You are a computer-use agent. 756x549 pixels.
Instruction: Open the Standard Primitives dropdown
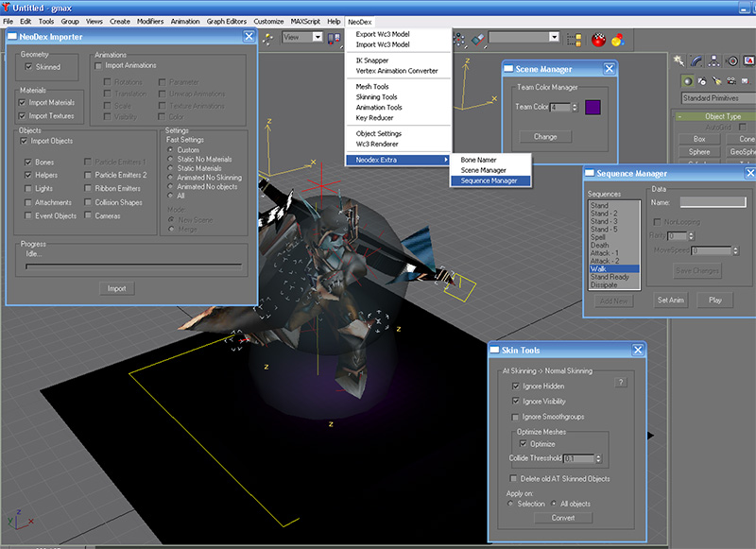click(x=718, y=98)
